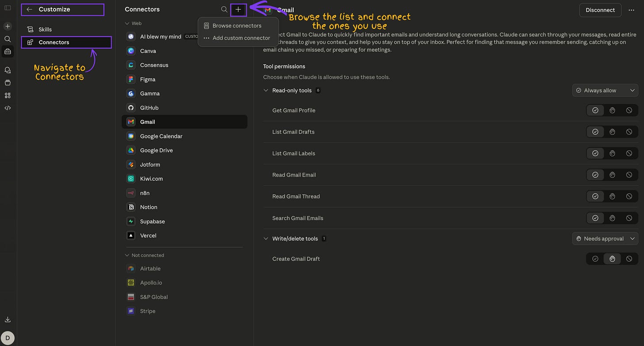This screenshot has width=644, height=346.
Task: Select AI blew my mind connector
Action: click(161, 37)
